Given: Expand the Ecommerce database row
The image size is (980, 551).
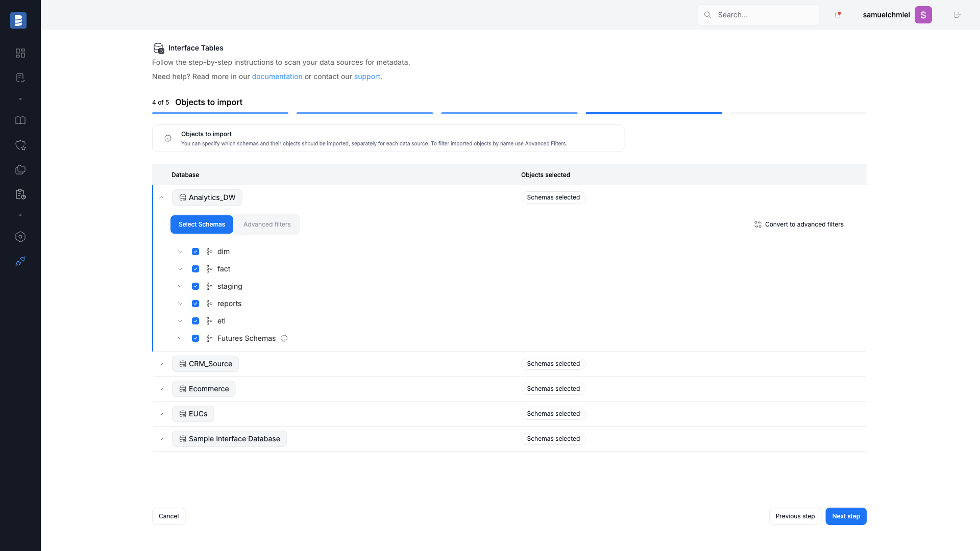Looking at the screenshot, I should pos(161,389).
